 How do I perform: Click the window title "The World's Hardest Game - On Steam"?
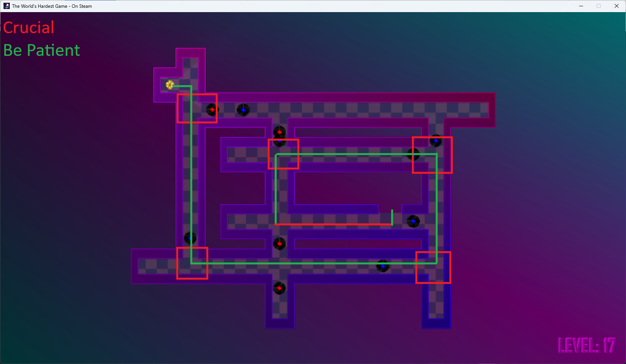click(x=52, y=6)
